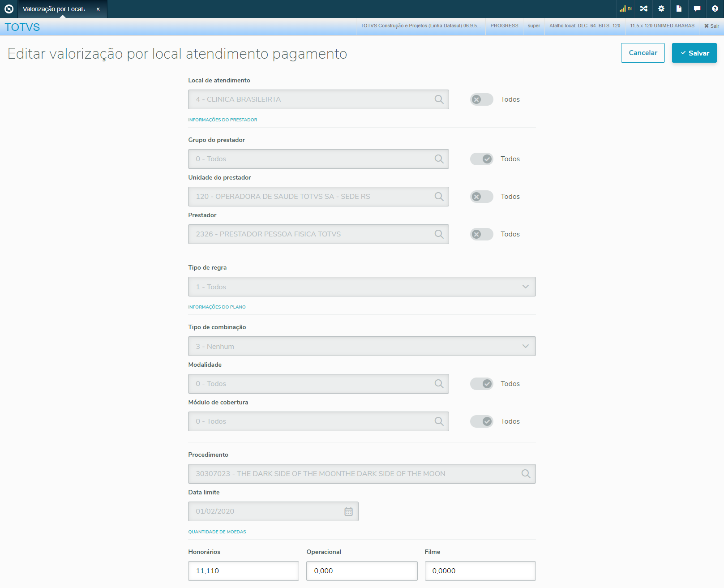Search Módulo de cobertura with magnifier icon
The image size is (724, 588).
[x=439, y=421]
